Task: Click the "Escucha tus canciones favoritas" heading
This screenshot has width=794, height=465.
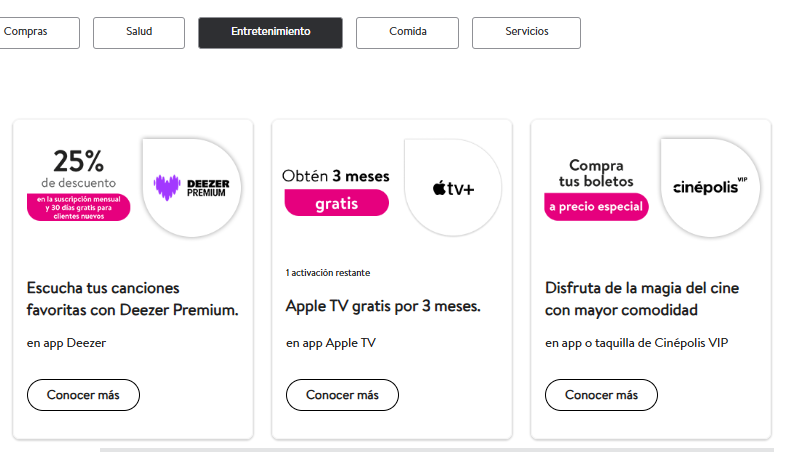Action: tap(132, 299)
